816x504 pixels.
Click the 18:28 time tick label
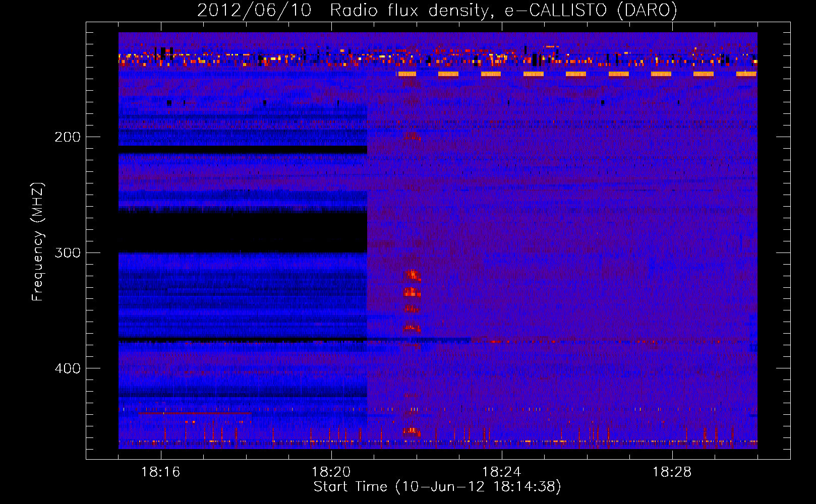(x=672, y=472)
